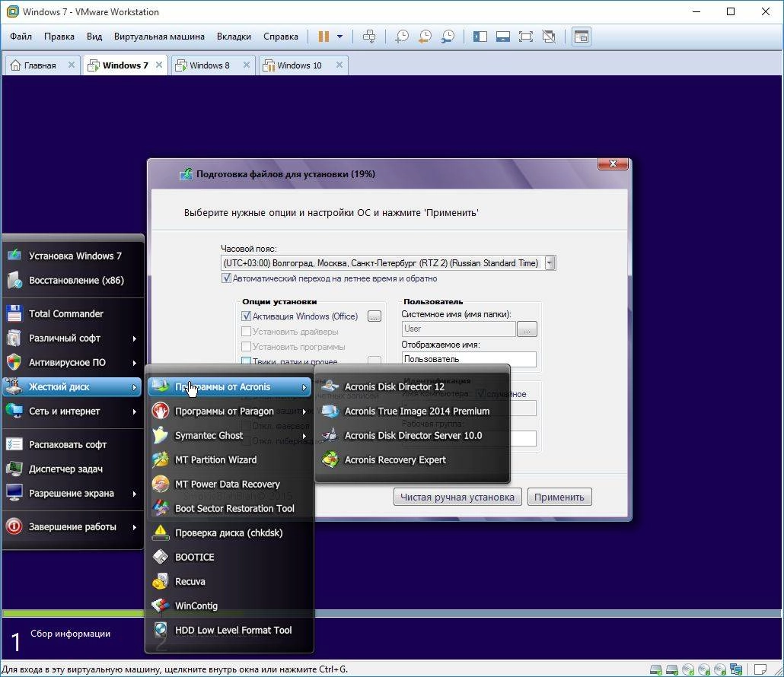Toggle the Установить программы checkbox
The height and width of the screenshot is (677, 784).
[246, 346]
